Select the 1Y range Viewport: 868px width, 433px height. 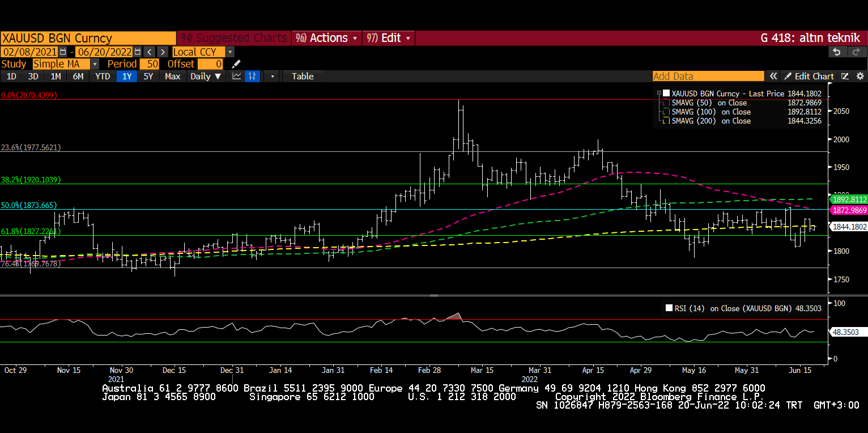pyautogui.click(x=127, y=76)
